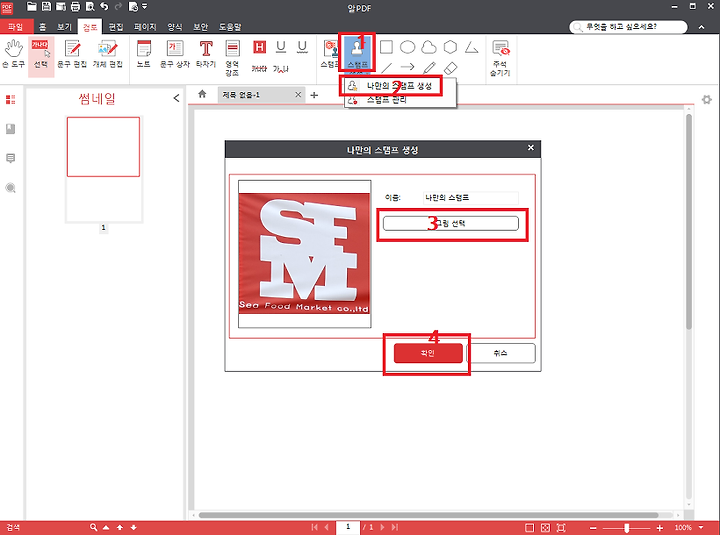Switch to the 양식 ribbon tab

[174, 27]
